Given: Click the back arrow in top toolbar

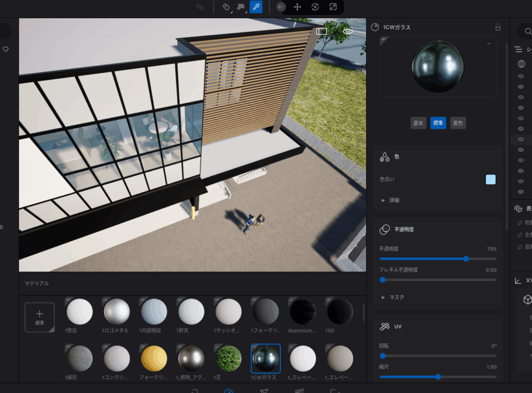Looking at the screenshot, I should point(281,7).
